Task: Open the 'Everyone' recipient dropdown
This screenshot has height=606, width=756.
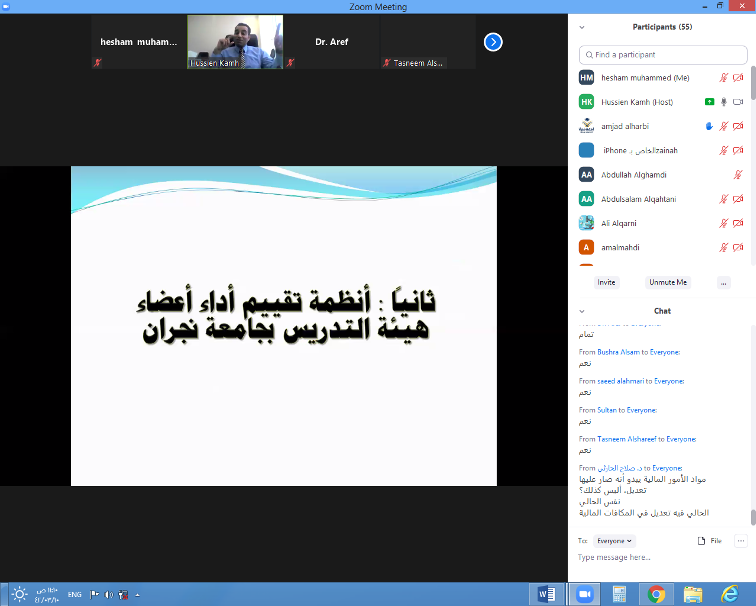Action: click(616, 540)
